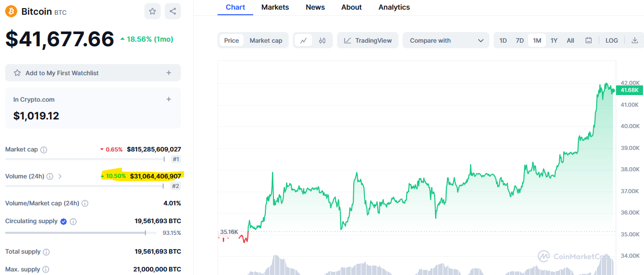
Task: Click the $1,019.12 holdings value
Action: [x=36, y=116]
